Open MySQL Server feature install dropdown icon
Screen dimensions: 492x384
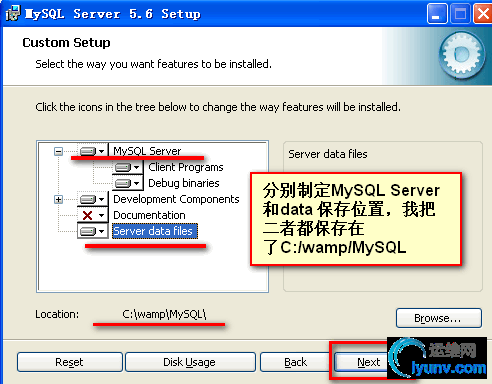pos(93,151)
